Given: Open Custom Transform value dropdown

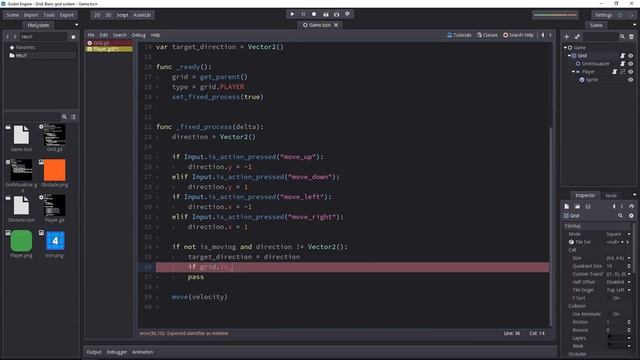Looking at the screenshot, I should point(618,274).
